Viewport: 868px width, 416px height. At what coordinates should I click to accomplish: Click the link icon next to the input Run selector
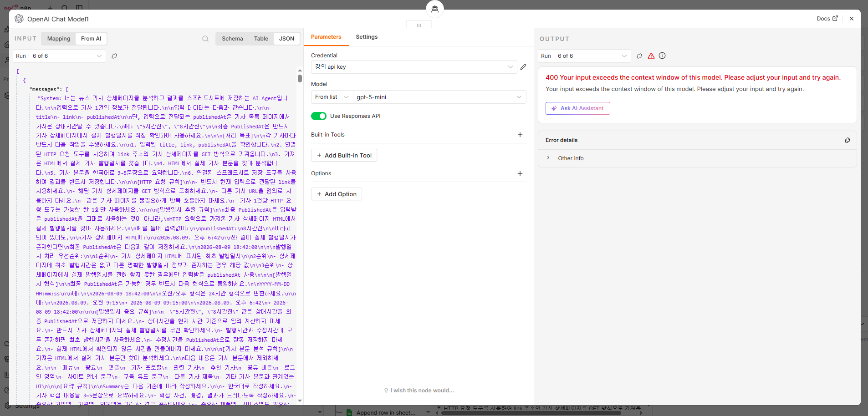pyautogui.click(x=114, y=56)
